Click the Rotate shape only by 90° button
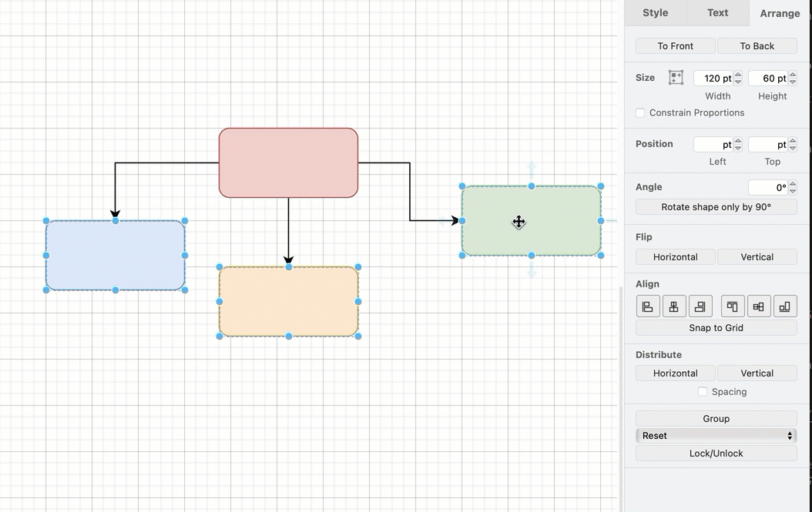The image size is (812, 512). pyautogui.click(x=715, y=206)
